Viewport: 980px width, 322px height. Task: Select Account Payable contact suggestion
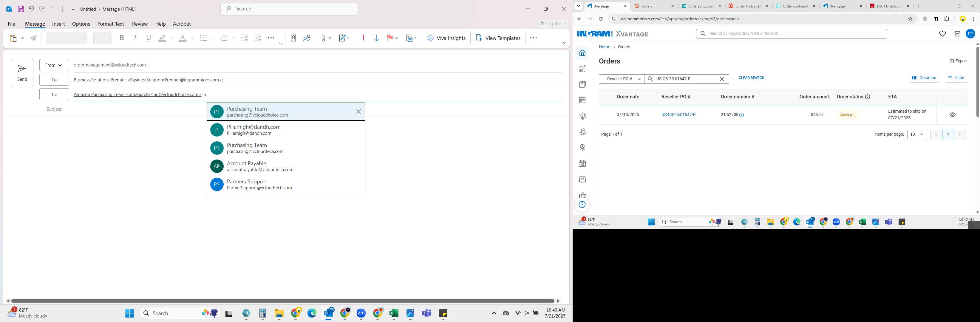286,166
